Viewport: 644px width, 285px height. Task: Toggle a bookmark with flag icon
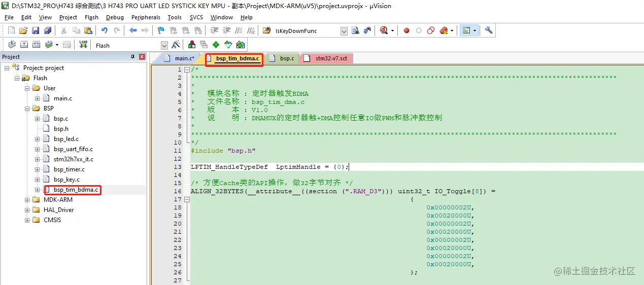161,30
